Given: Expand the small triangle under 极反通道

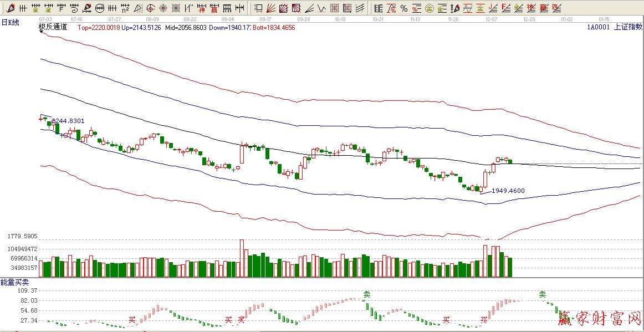Looking at the screenshot, I should click(x=42, y=32).
